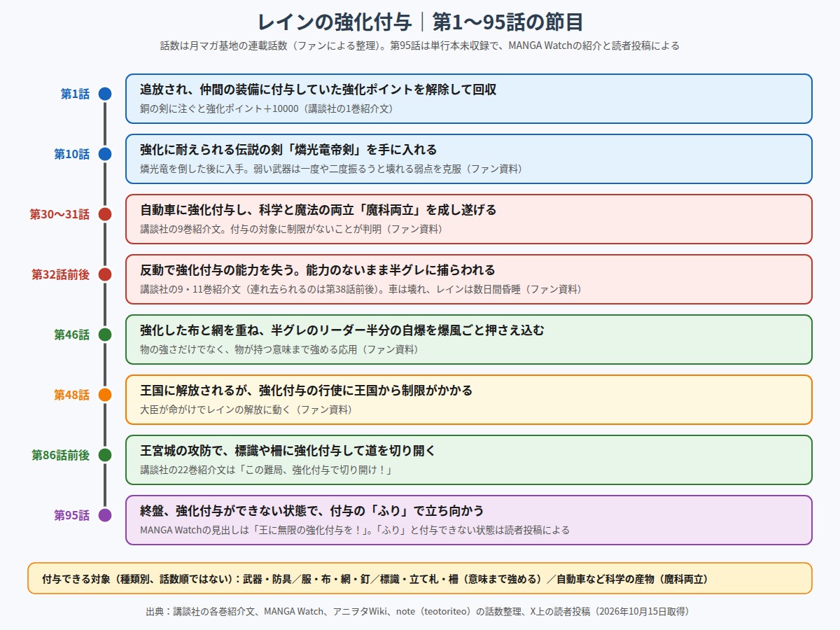Select the heading starting "自動車に強化付与し"
This screenshot has width=840, height=630.
(318, 210)
